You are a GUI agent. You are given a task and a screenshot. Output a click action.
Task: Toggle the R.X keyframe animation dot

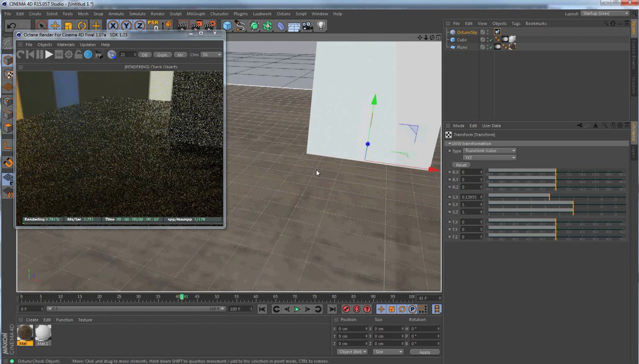point(450,172)
